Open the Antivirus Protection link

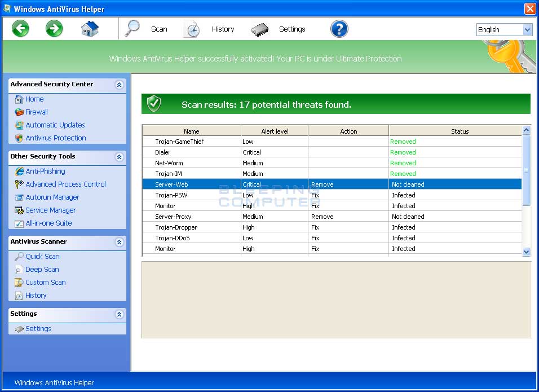(x=56, y=138)
